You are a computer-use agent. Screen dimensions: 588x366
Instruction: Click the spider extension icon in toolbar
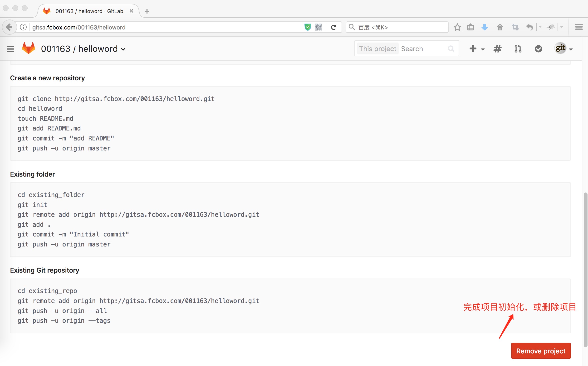click(551, 27)
